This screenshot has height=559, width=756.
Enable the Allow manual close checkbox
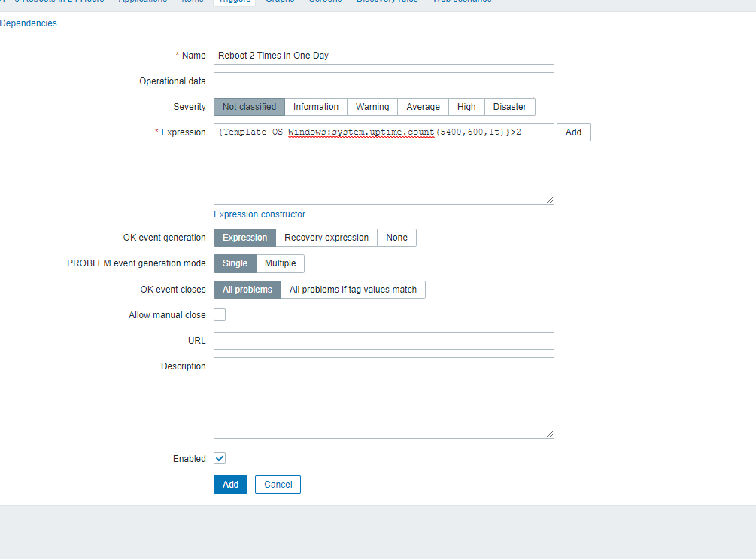[220, 314]
